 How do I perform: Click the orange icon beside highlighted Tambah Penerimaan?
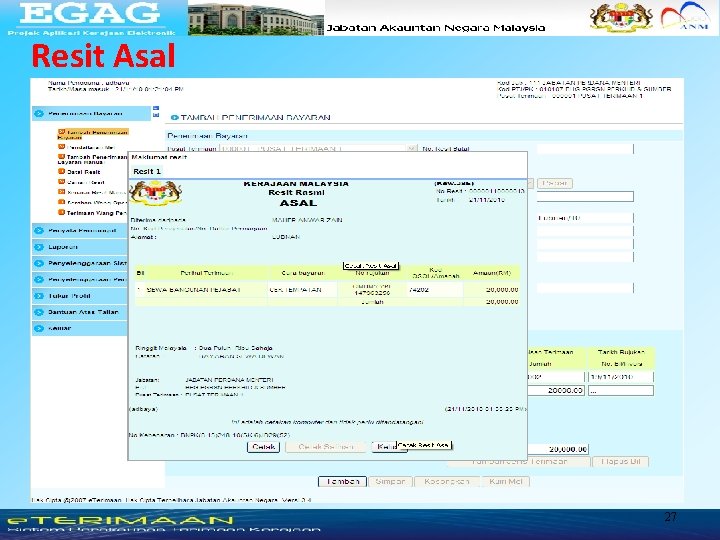(x=61, y=132)
